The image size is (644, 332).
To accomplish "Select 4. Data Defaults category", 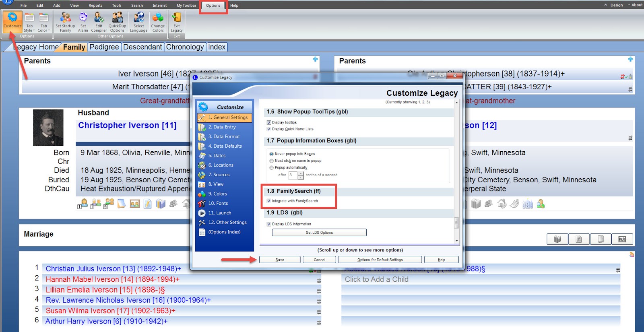I will [x=225, y=146].
